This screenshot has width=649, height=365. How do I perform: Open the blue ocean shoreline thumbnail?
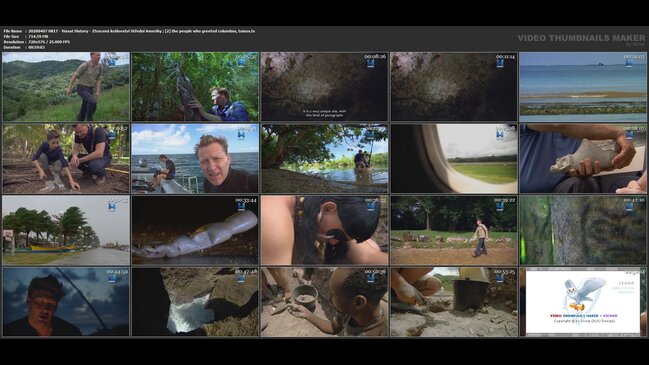click(583, 87)
